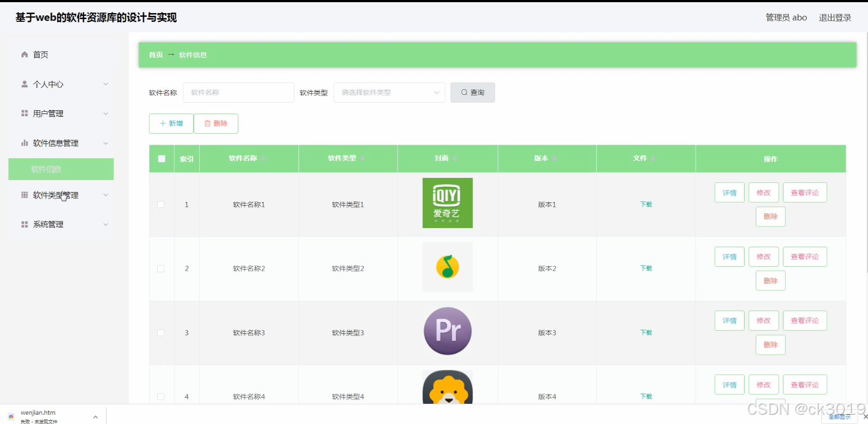The image size is (868, 424).
Task: Download the file for 软件名称2
Action: (x=646, y=268)
